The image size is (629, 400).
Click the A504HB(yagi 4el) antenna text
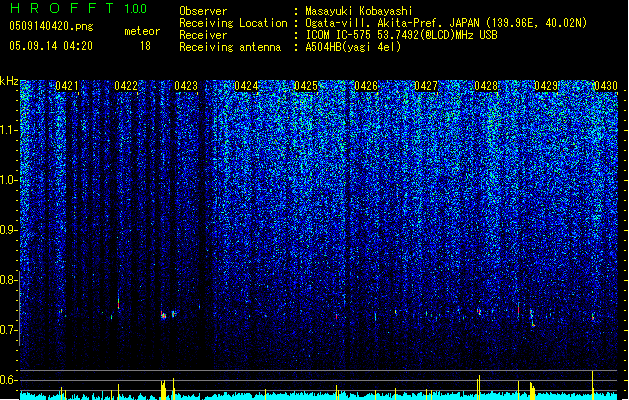tap(353, 47)
